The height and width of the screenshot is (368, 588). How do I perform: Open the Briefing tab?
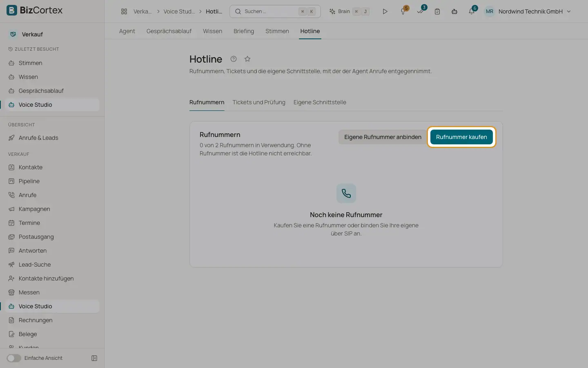pos(244,31)
